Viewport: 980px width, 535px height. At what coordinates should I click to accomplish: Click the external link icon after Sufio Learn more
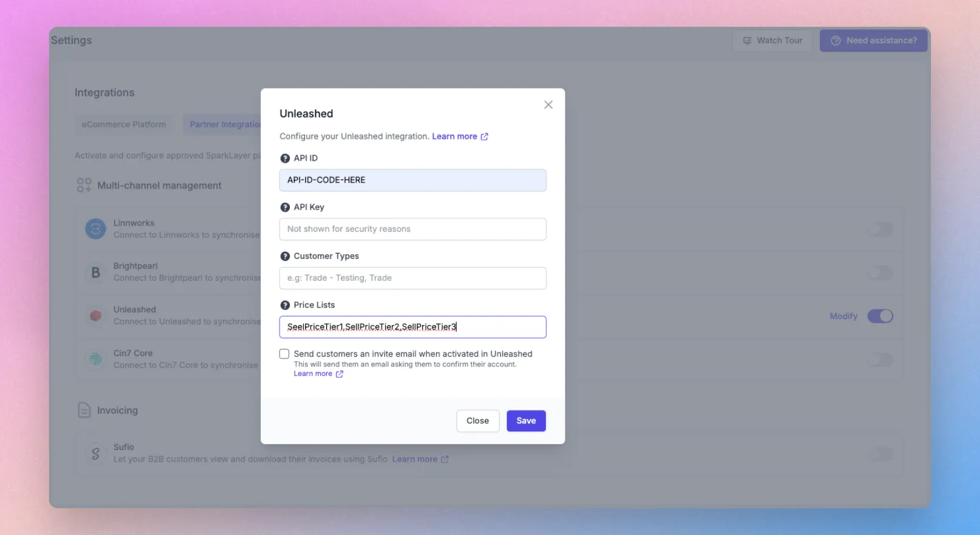[445, 459]
